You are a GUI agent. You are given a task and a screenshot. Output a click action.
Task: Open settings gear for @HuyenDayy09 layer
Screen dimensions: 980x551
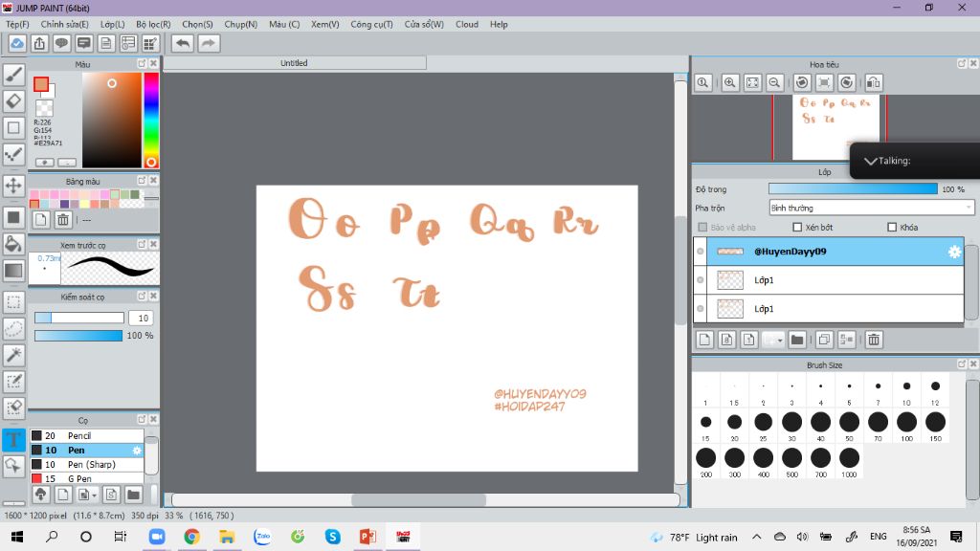954,252
